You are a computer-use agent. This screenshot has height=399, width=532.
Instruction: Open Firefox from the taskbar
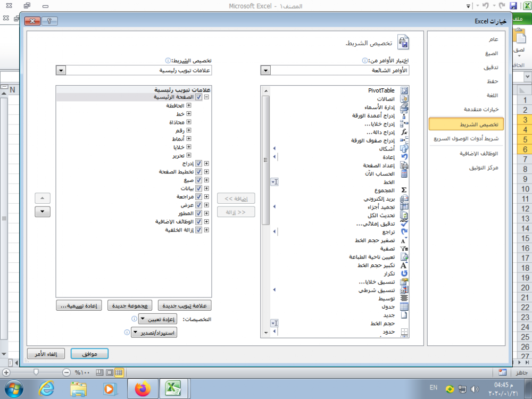[143, 389]
